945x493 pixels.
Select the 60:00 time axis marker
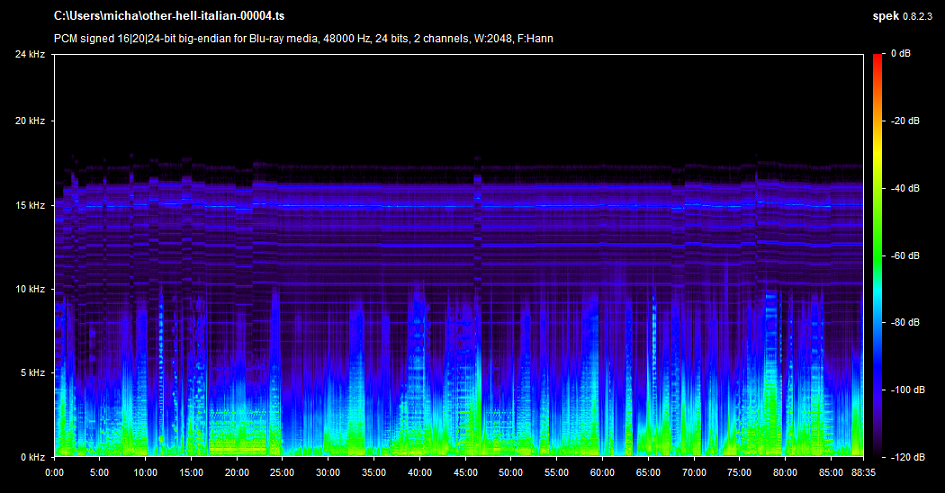(x=602, y=472)
